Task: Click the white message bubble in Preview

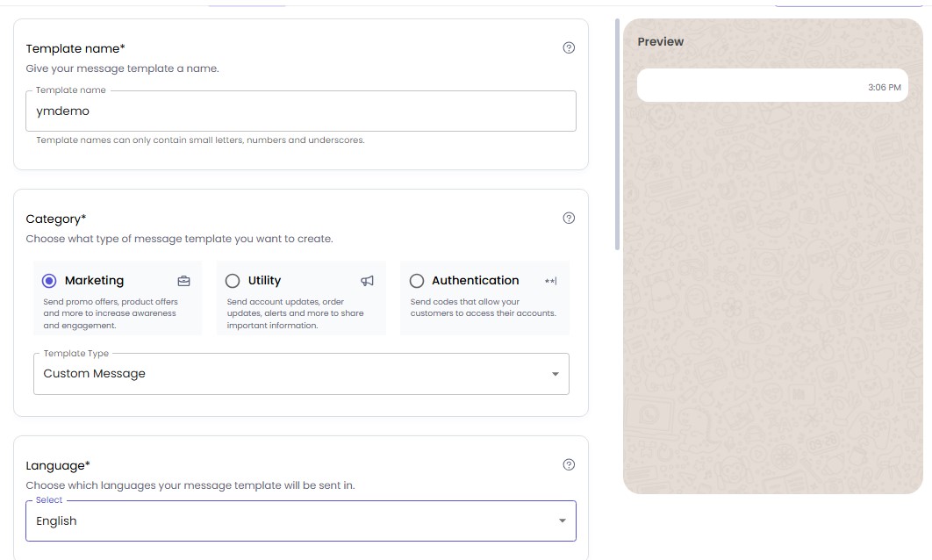Action: (746, 85)
